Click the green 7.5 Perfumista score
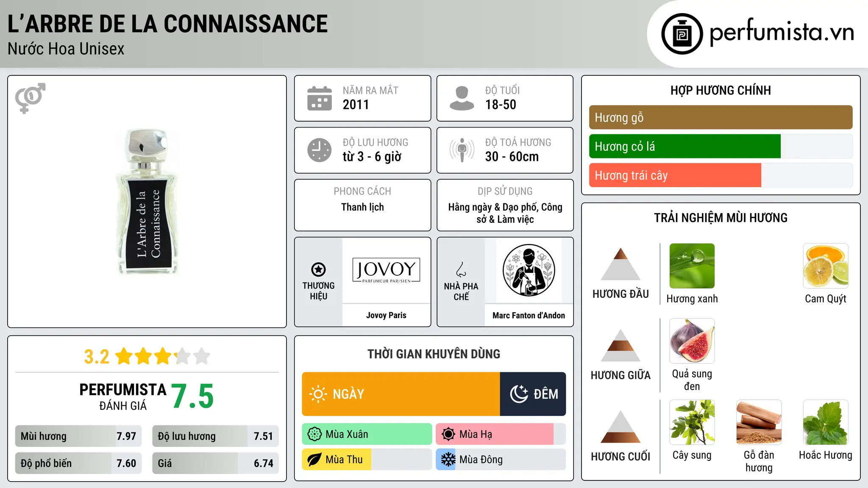 pos(193,396)
